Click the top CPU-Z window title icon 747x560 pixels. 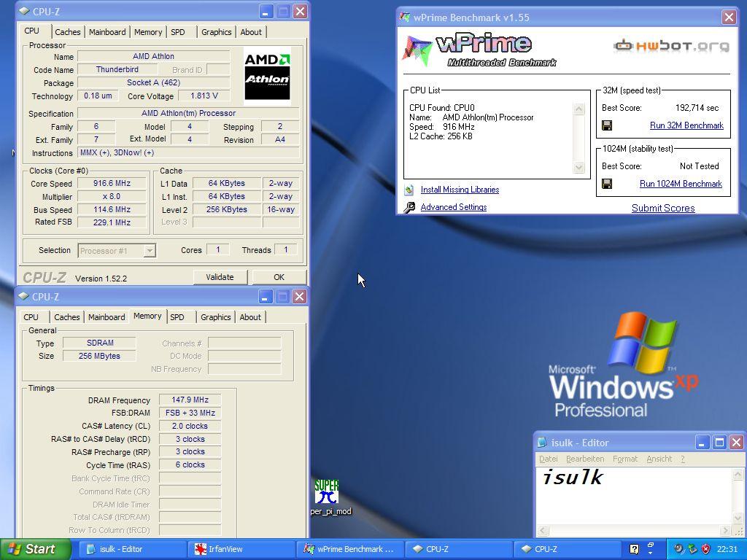coord(24,12)
